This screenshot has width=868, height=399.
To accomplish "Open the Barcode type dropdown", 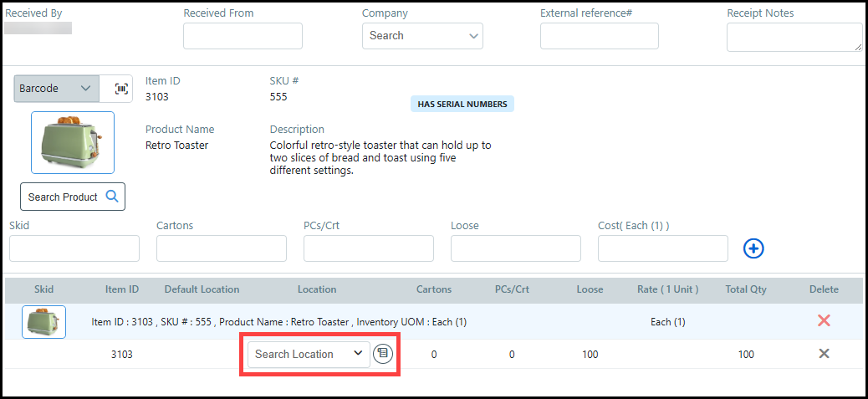I will (57, 89).
